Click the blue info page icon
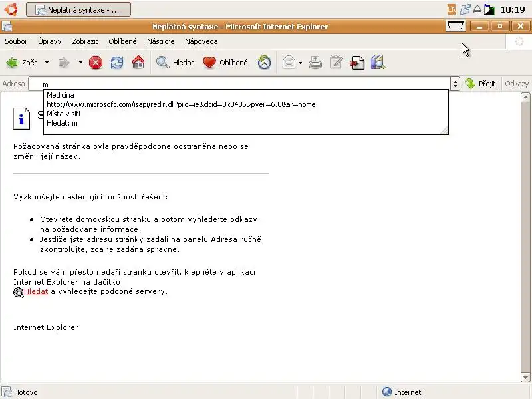Image resolution: width=532 pixels, height=399 pixels. pyautogui.click(x=21, y=119)
